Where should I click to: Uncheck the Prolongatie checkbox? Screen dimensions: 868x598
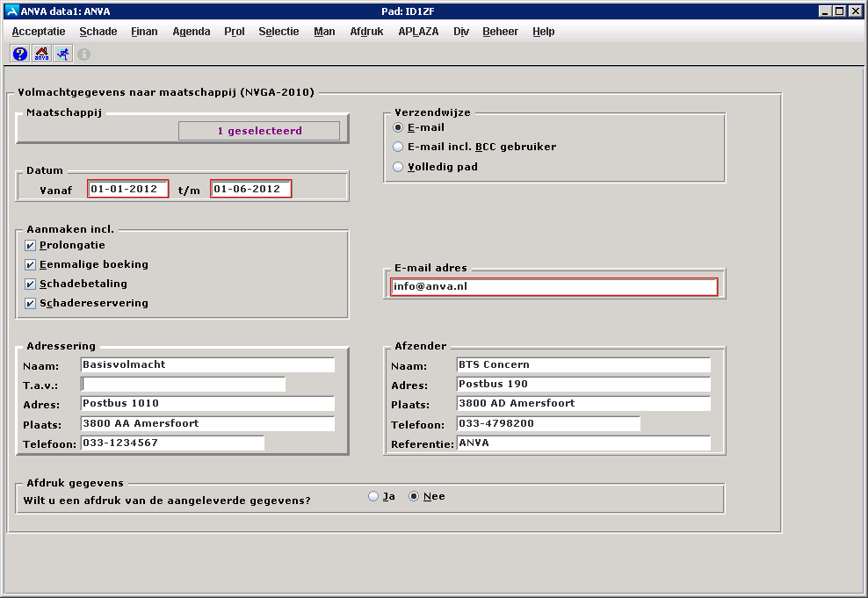(x=30, y=245)
